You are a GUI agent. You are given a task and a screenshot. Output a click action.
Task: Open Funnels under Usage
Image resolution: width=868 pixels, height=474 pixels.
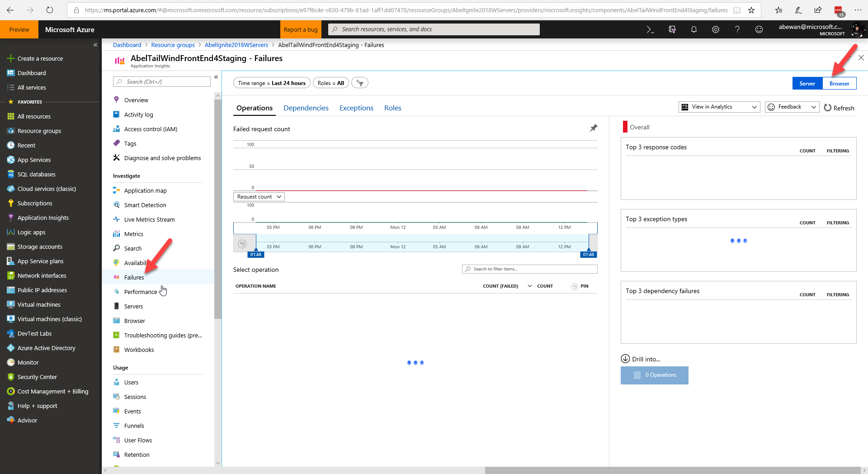134,426
